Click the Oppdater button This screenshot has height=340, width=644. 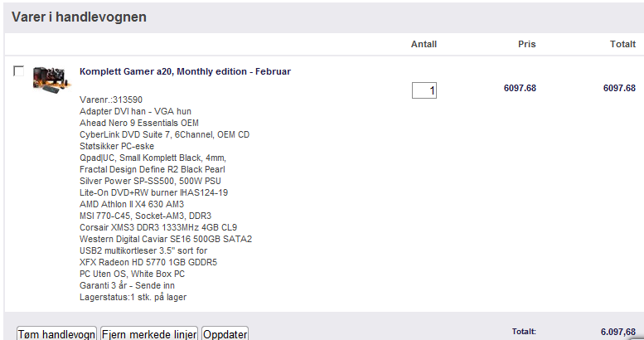[x=225, y=333]
